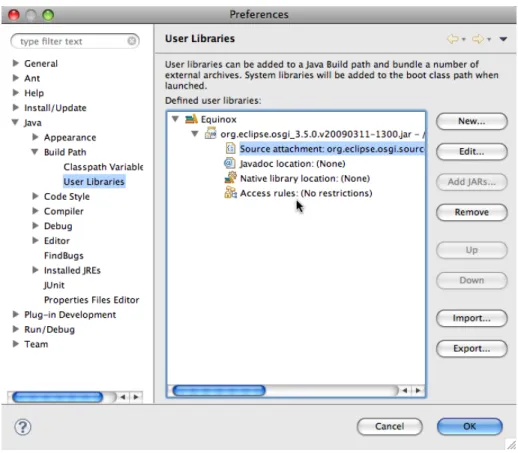Click the org.eclipse.osgi jar file icon
Screen dimensions: 518x453
211,133
